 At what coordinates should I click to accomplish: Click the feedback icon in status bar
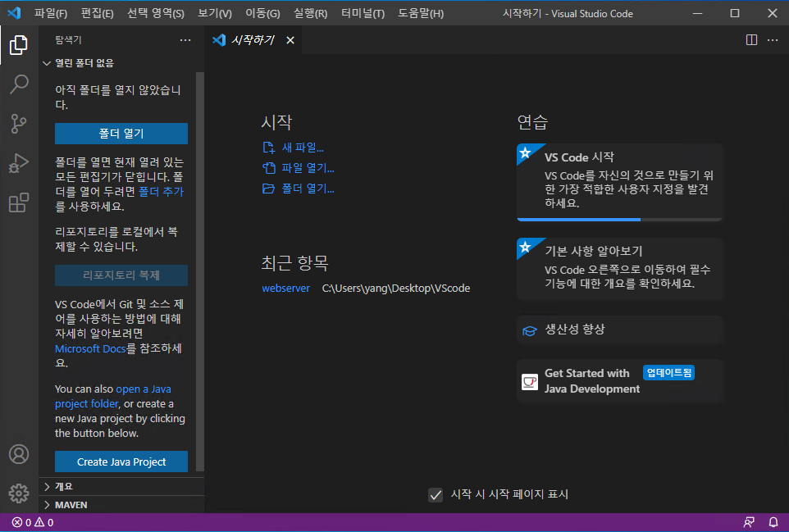[749, 522]
